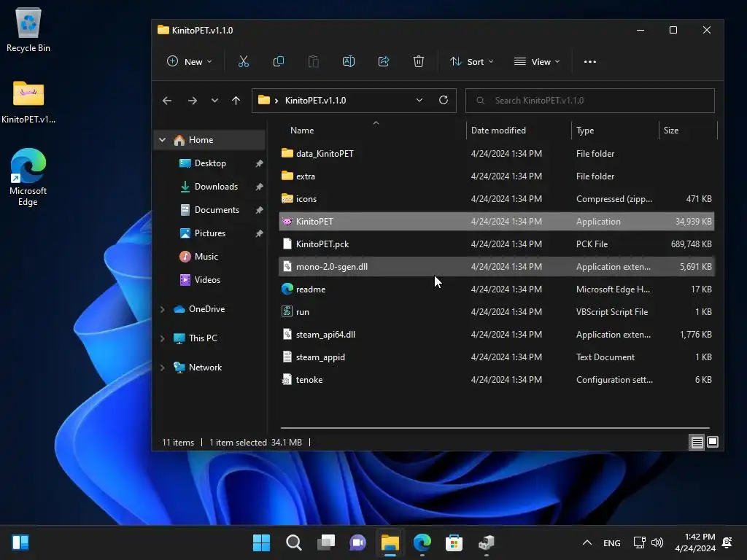Select mono-2.0-sgen.dll file
The image size is (747, 560).
point(496,267)
